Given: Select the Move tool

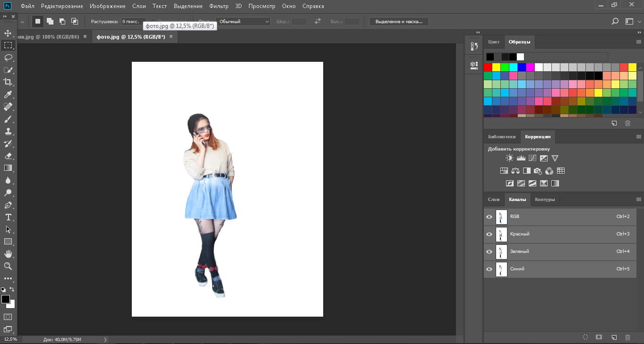Looking at the screenshot, I should click(x=8, y=33).
